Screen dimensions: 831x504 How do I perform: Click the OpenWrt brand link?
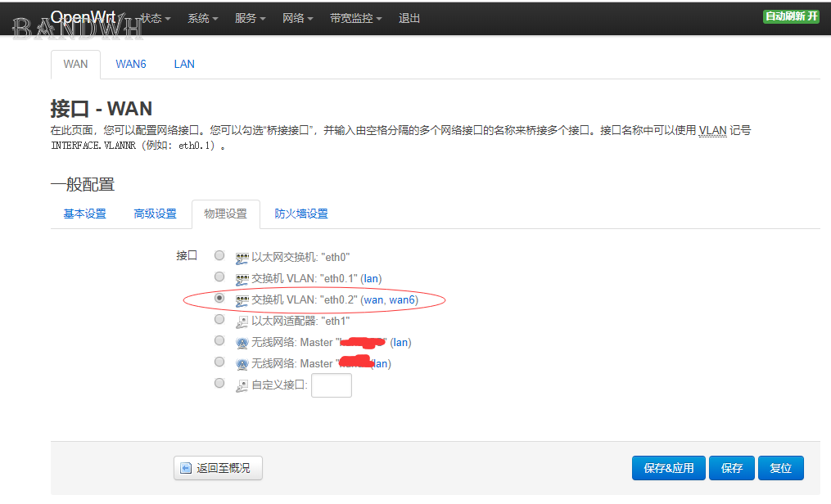(84, 17)
